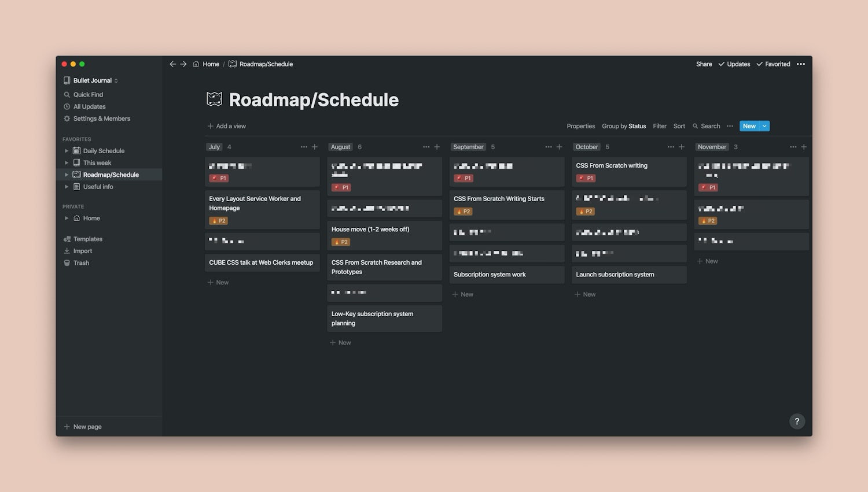868x492 pixels.
Task: Open the dropdown arrow beside New button
Action: [x=764, y=126]
